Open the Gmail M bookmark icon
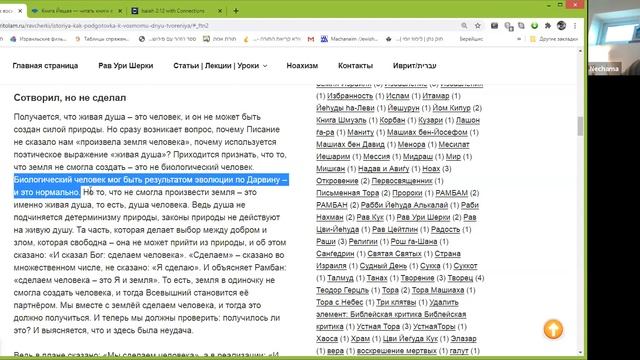This screenshot has width=640, height=360. point(311,39)
